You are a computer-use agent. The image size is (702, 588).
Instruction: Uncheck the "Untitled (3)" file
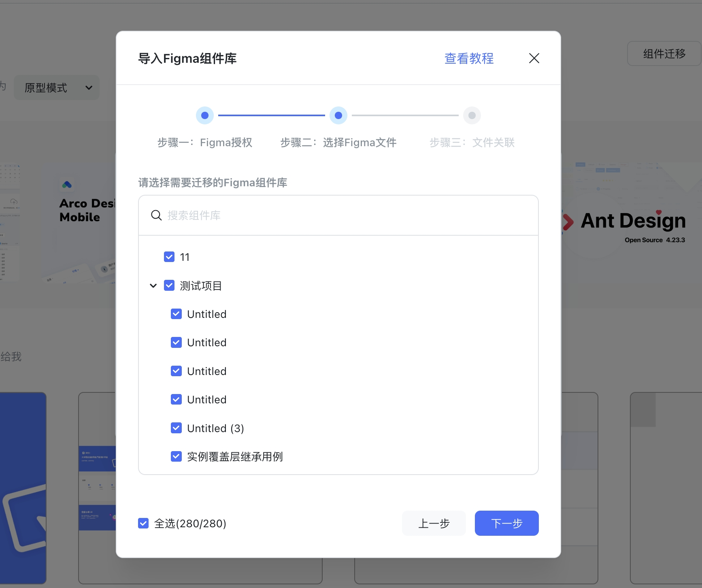pos(176,428)
